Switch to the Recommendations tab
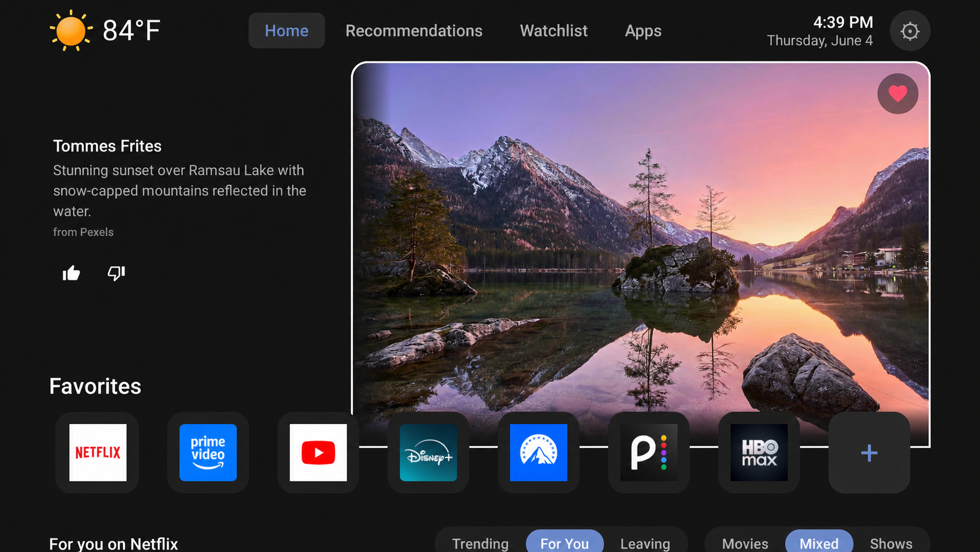The image size is (980, 552). 414,31
